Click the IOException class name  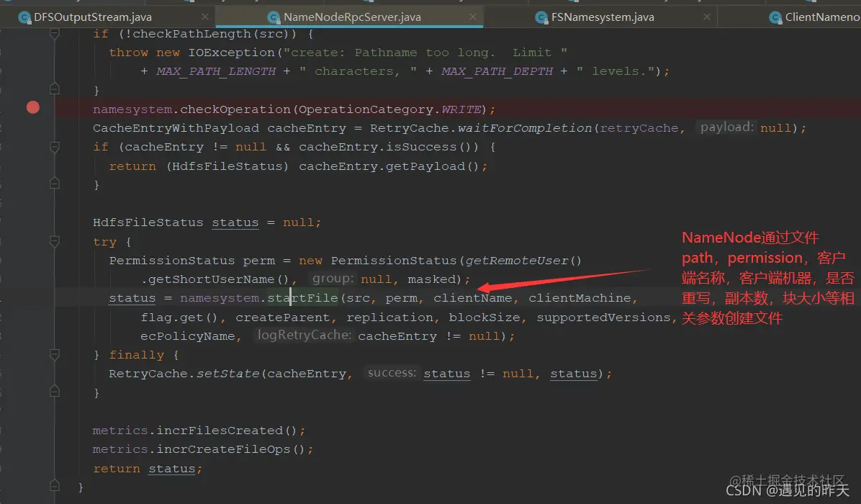click(231, 53)
